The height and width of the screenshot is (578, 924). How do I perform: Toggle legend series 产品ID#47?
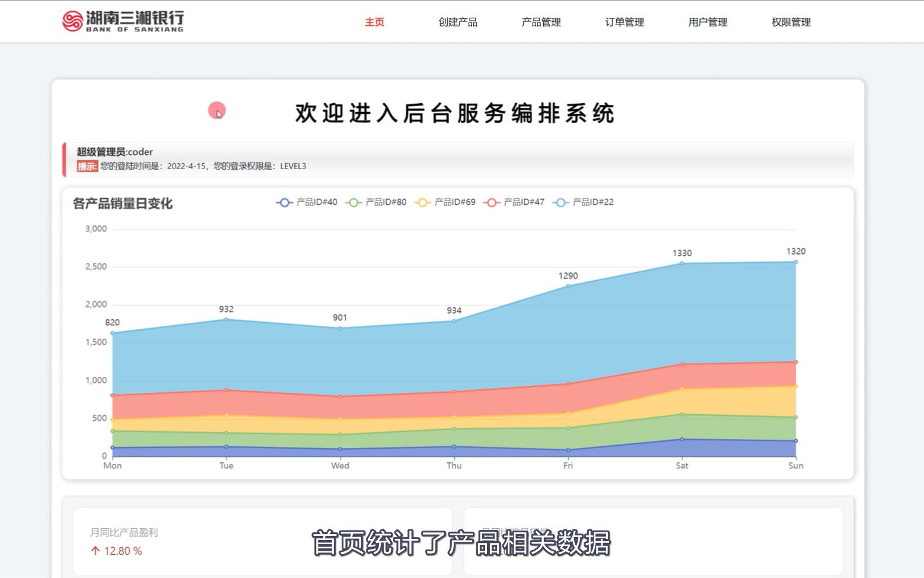514,202
